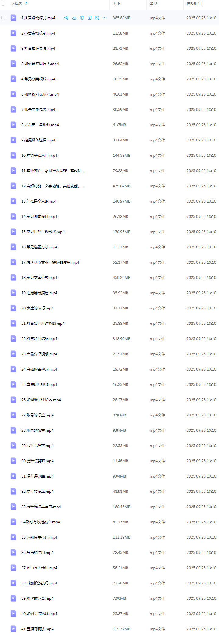Open more options ellipsis on first row

pyautogui.click(x=105, y=18)
